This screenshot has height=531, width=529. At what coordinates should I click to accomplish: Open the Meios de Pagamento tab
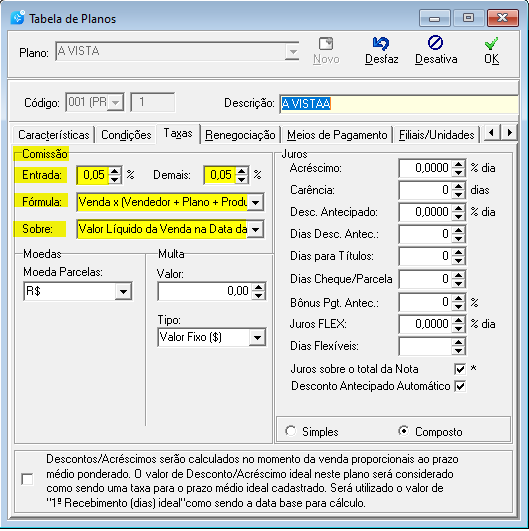(337, 135)
